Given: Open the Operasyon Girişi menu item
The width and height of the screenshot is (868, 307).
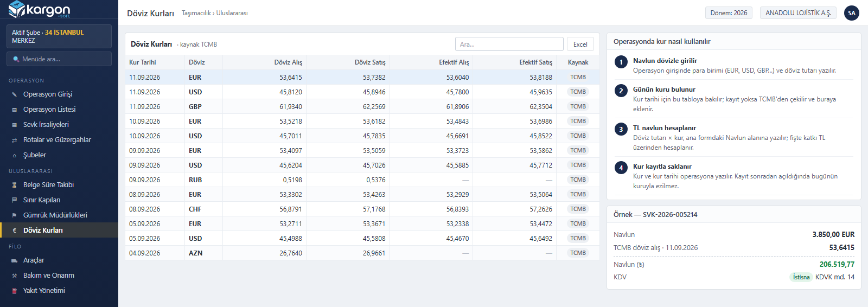Looking at the screenshot, I should pos(59,94).
